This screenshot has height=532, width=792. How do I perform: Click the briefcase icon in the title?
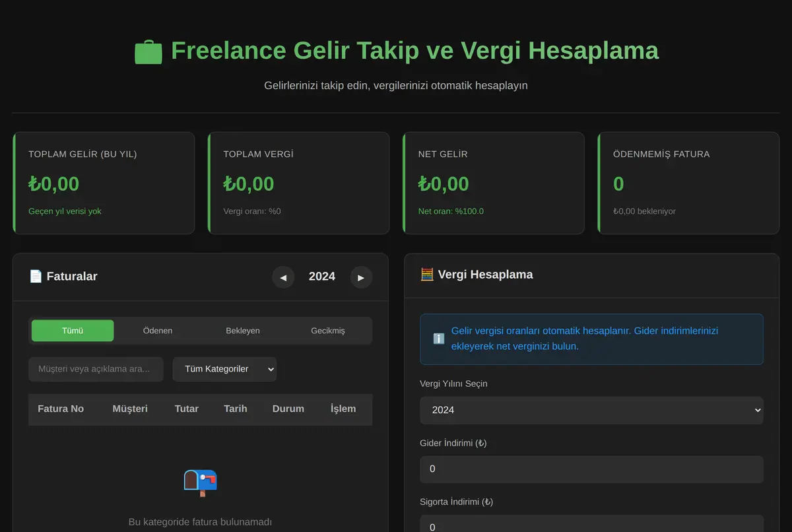coord(148,51)
